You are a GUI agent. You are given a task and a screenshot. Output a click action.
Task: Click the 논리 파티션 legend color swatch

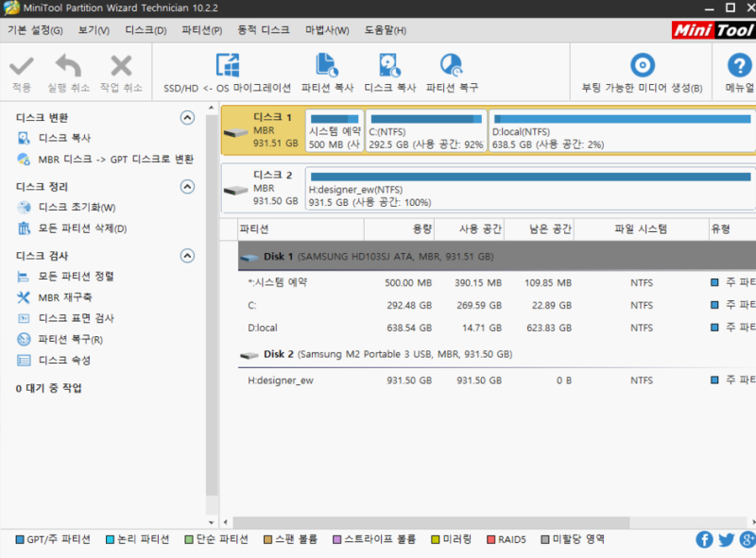(110, 540)
